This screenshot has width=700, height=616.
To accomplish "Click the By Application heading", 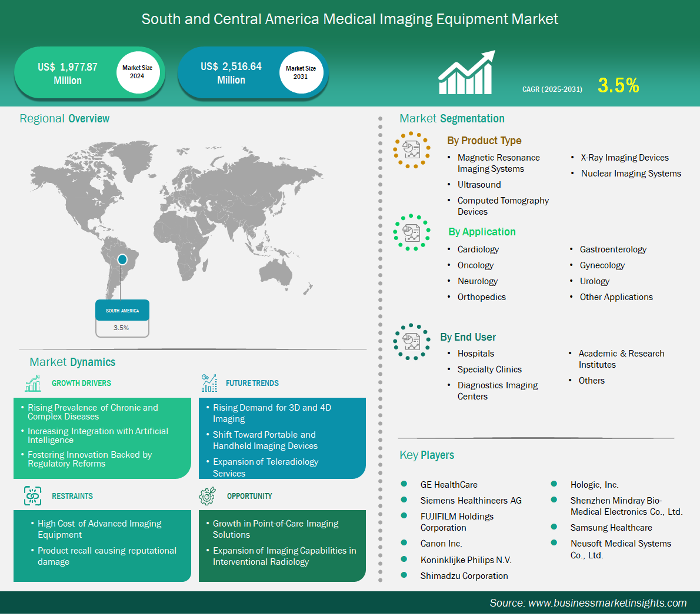I will coord(482,232).
